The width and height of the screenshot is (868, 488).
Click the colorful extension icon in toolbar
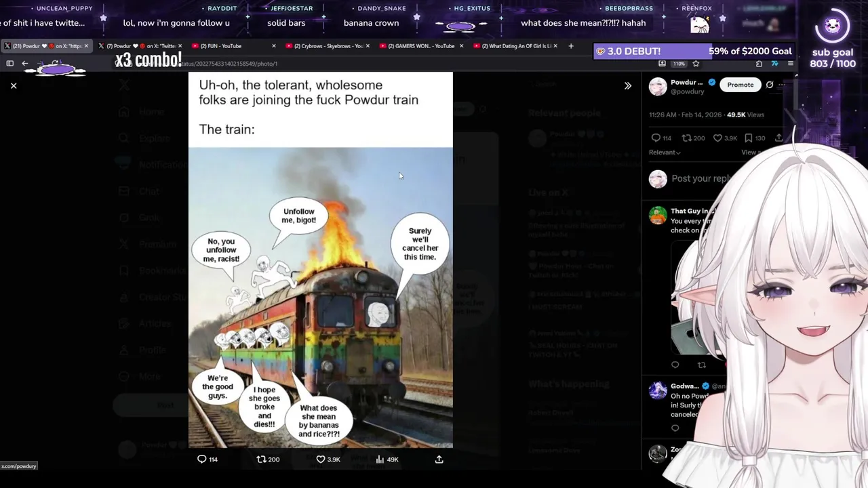coord(774,63)
